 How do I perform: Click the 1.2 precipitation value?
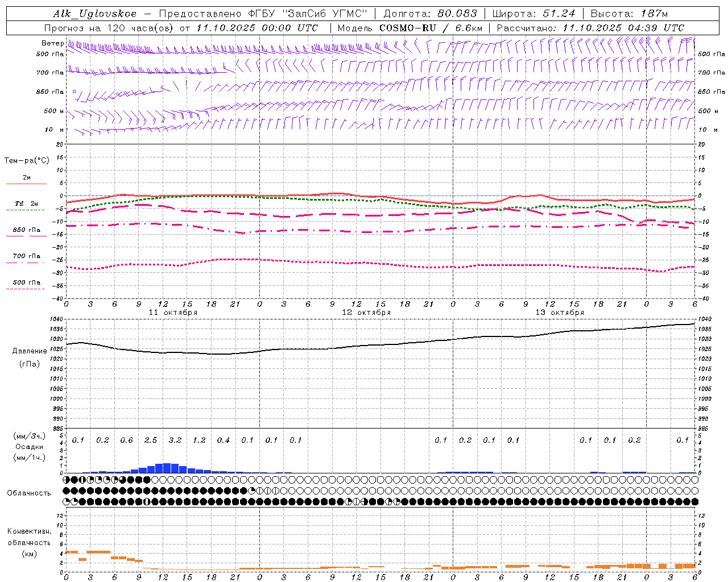coord(199,440)
